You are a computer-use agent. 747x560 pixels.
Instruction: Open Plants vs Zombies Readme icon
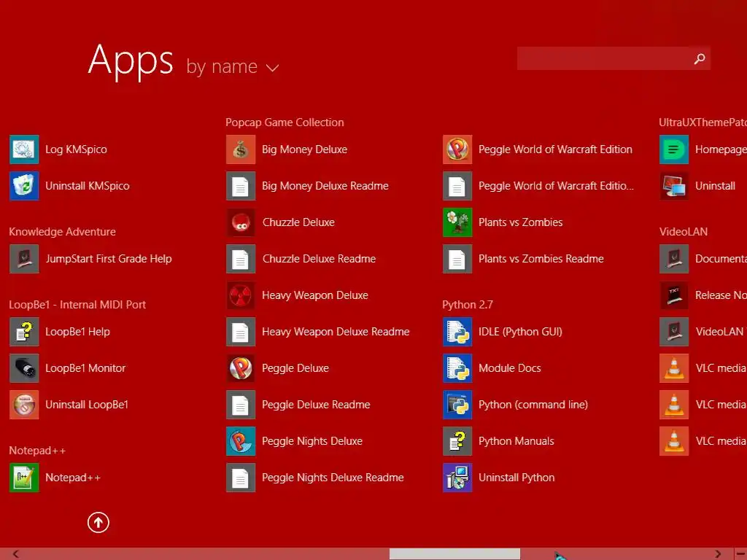(x=457, y=259)
